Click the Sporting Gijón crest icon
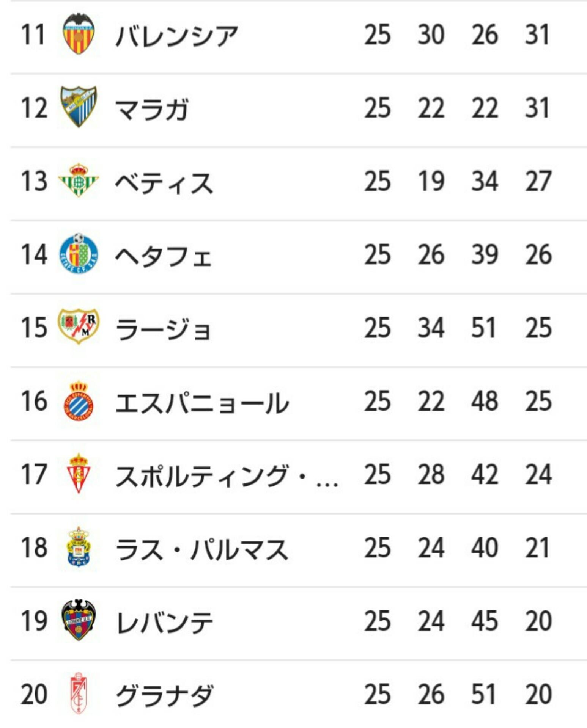This screenshot has height=728, width=587. [x=79, y=474]
